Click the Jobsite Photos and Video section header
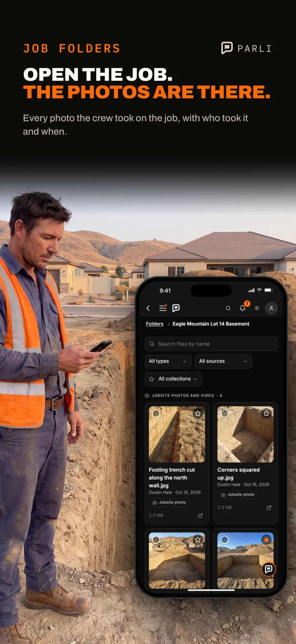 pos(184,395)
